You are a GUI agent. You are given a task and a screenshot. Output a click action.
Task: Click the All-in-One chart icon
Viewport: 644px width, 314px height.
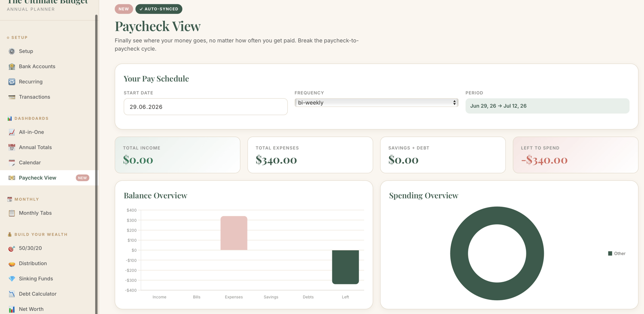pyautogui.click(x=12, y=132)
